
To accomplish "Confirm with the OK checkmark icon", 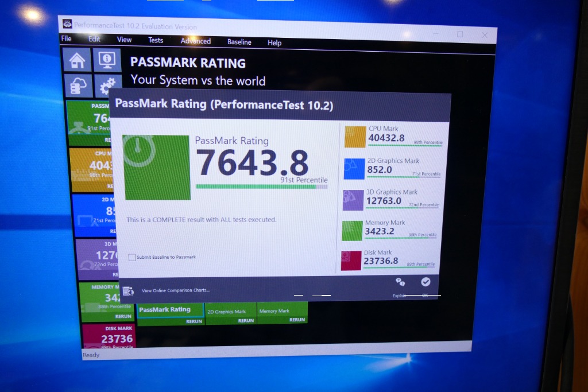I will (x=425, y=282).
